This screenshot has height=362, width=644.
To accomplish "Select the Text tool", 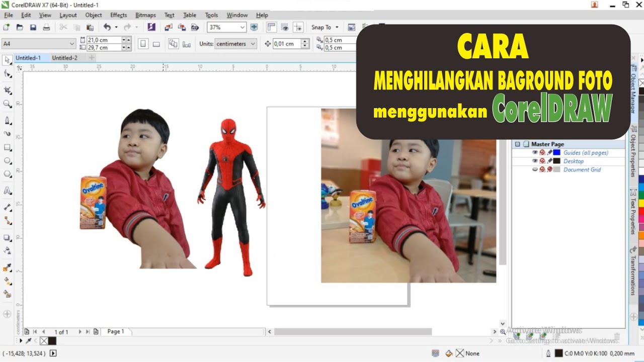I will point(8,191).
